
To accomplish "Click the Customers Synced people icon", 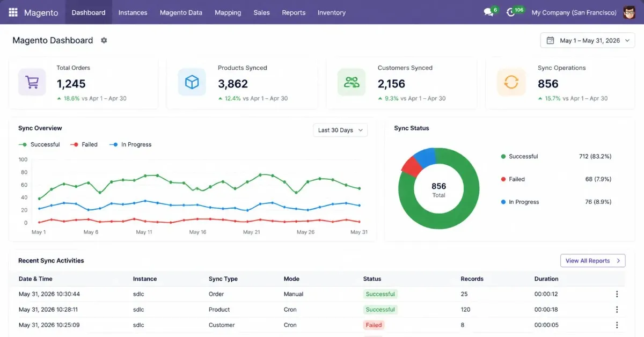I will pyautogui.click(x=352, y=82).
